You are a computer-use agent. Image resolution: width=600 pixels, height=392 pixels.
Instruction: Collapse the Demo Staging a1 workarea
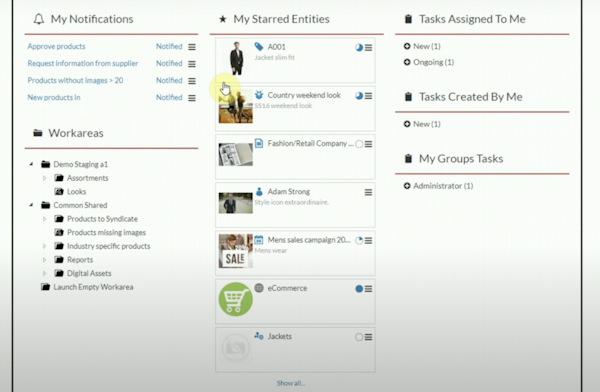click(x=31, y=164)
